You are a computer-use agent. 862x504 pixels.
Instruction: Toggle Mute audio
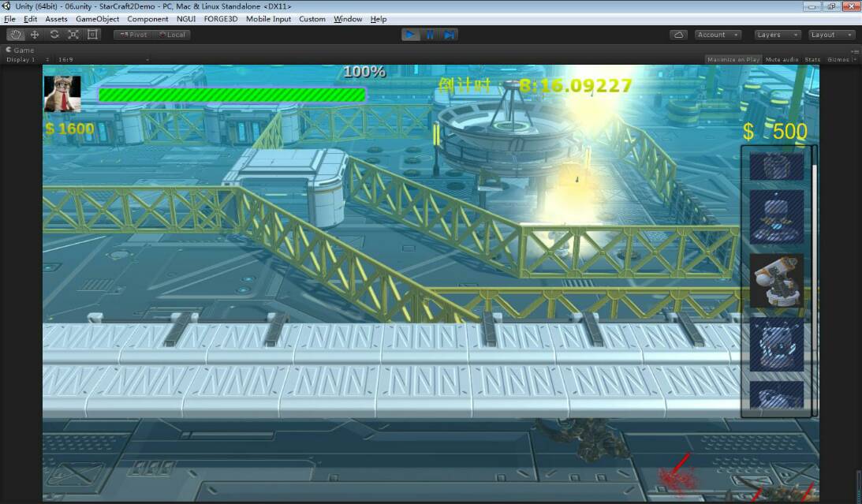coord(782,59)
